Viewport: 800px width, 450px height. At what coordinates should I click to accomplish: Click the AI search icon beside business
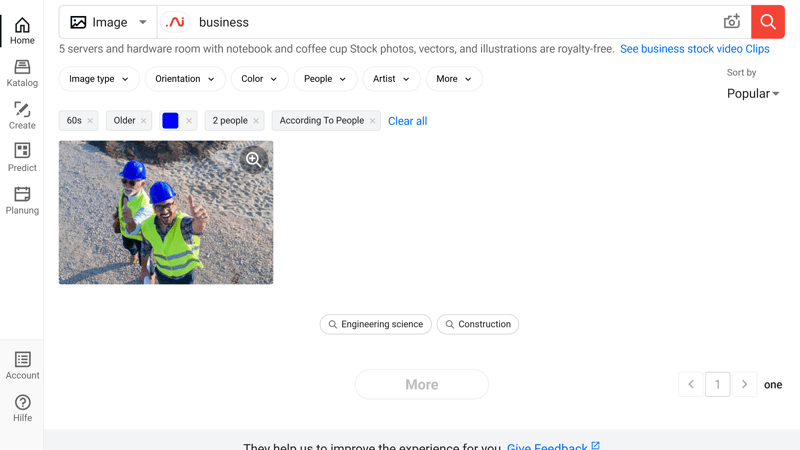coord(175,22)
